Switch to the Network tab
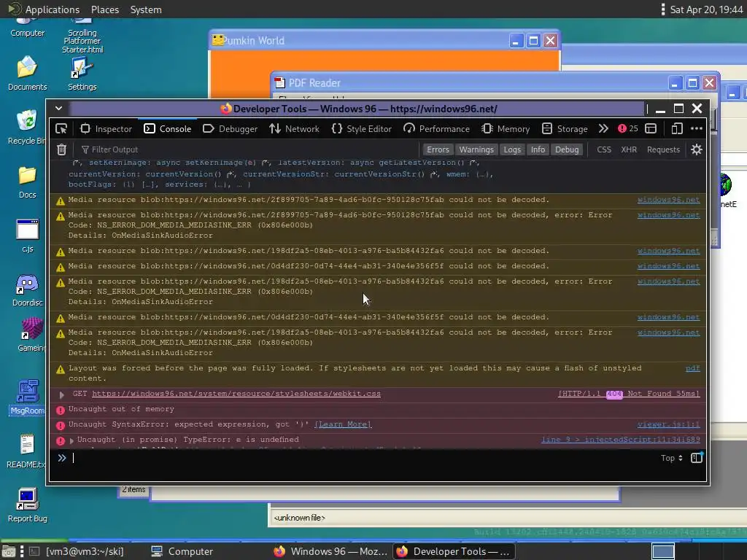Viewport: 747px width, 560px height. coord(295,128)
